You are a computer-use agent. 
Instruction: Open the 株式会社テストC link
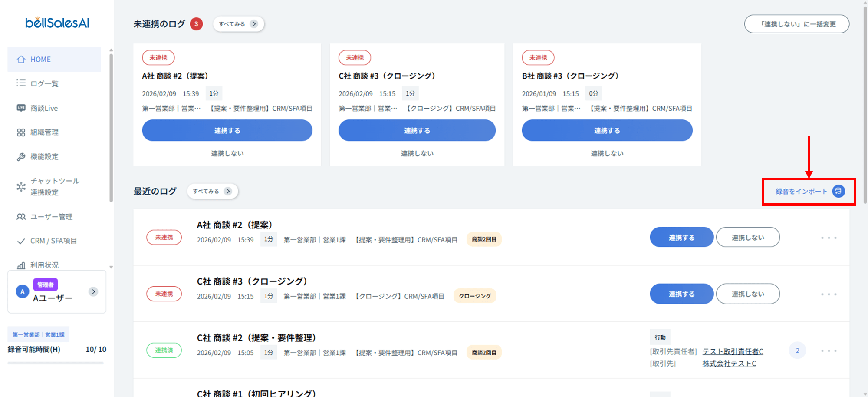click(729, 364)
